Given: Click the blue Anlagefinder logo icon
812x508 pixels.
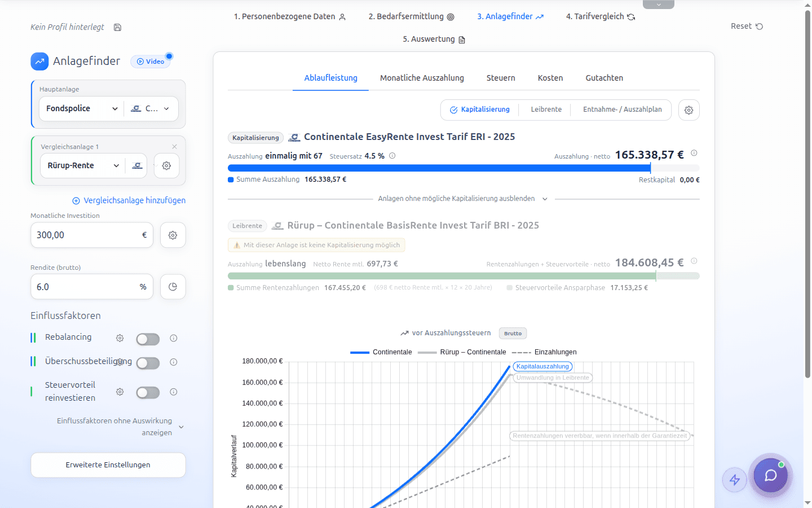Looking at the screenshot, I should pos(39,62).
